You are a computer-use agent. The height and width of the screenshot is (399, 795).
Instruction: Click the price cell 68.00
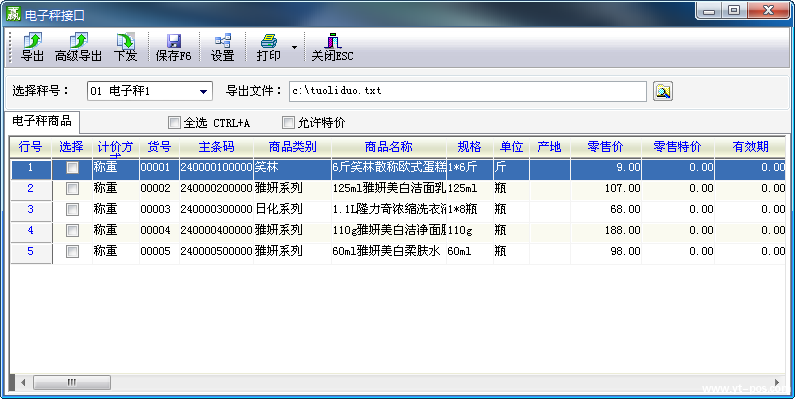click(x=606, y=209)
